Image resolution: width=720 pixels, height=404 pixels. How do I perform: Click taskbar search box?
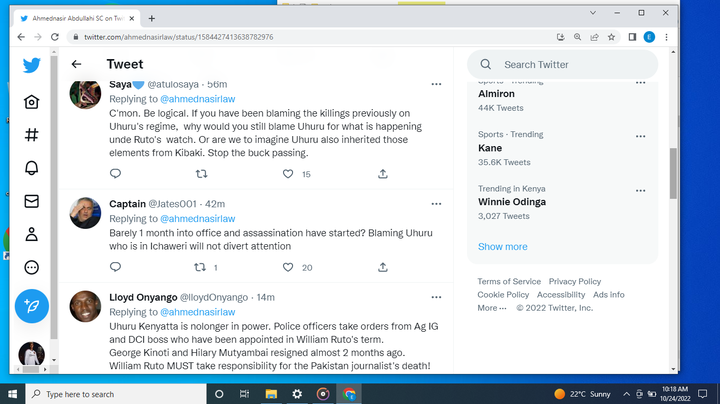point(117,394)
